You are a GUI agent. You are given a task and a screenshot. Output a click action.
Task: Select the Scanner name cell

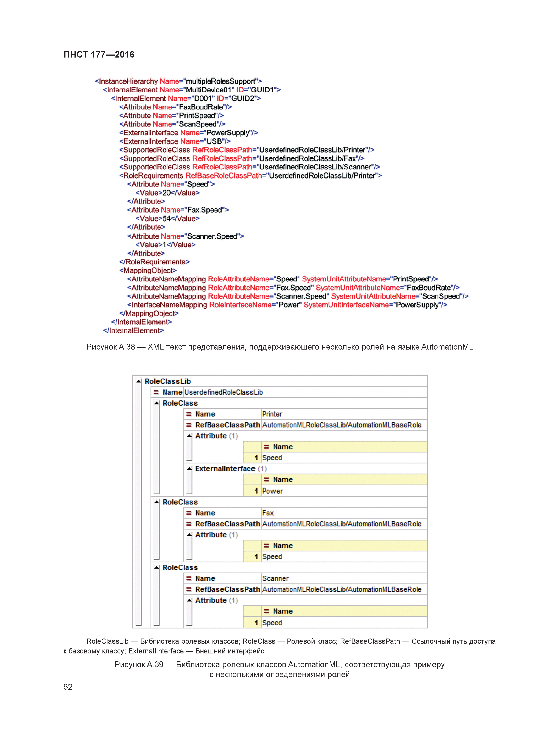(x=344, y=578)
